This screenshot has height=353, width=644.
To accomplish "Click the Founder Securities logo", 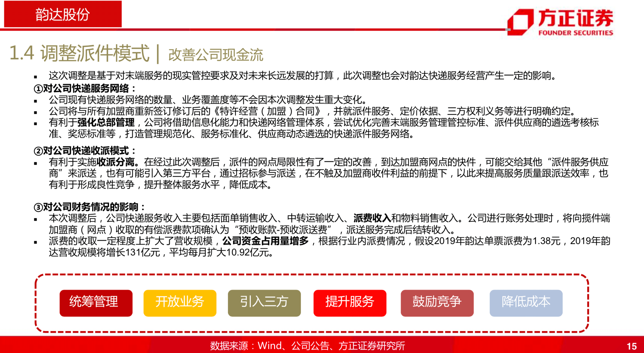I will [560, 22].
